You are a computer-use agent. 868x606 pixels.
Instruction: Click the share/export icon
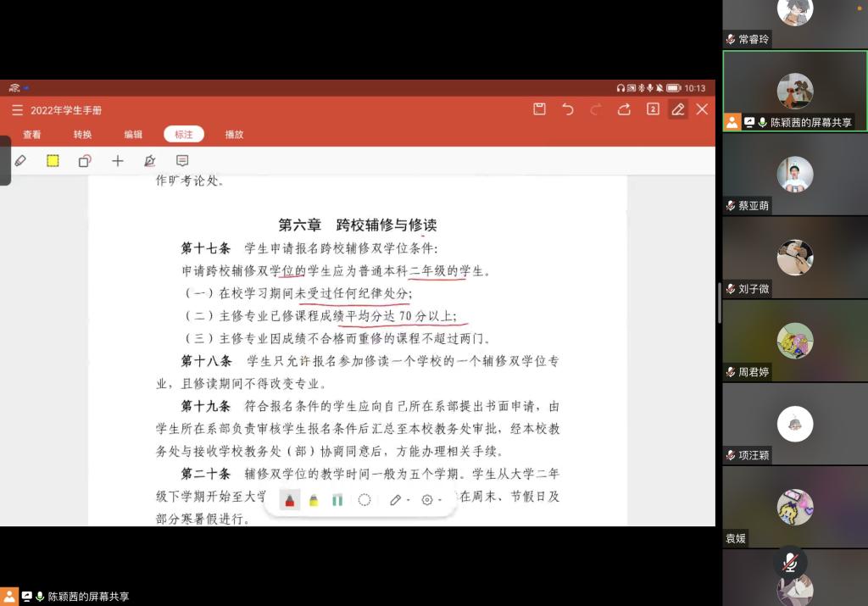coord(624,109)
